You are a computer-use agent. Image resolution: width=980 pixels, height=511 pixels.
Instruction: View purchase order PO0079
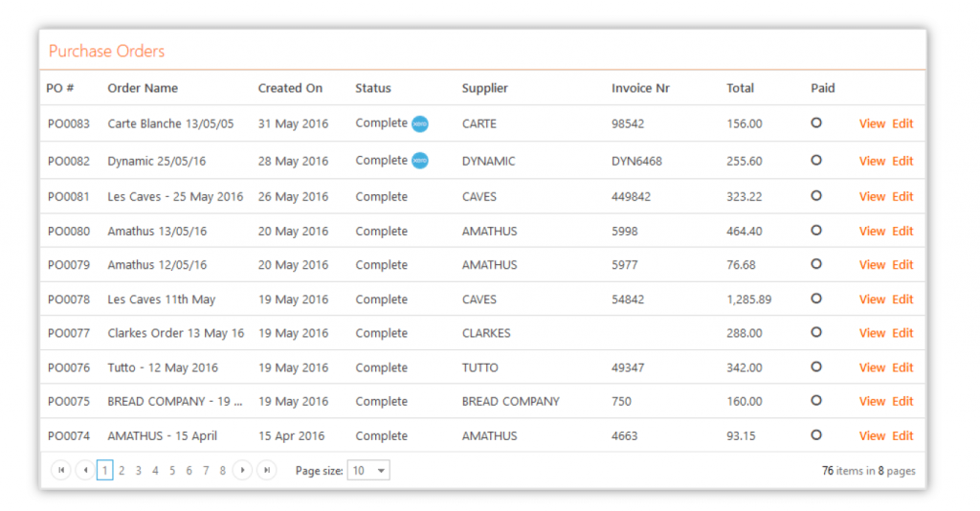pos(872,265)
